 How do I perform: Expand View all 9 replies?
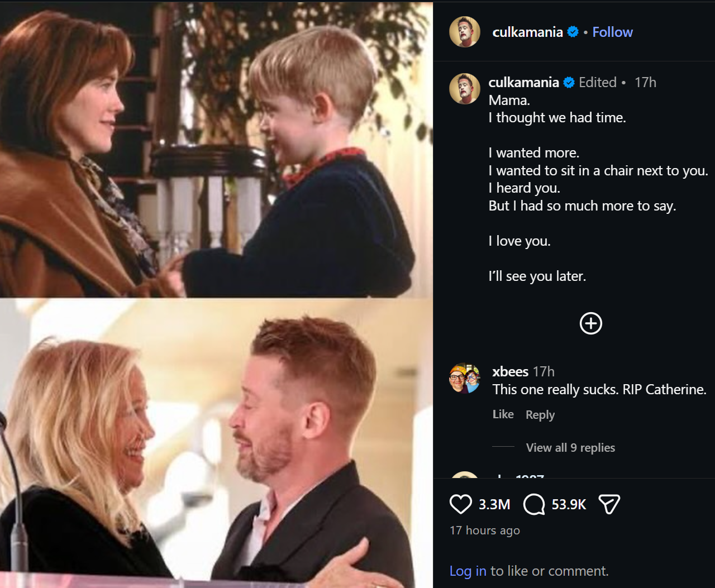coord(570,448)
